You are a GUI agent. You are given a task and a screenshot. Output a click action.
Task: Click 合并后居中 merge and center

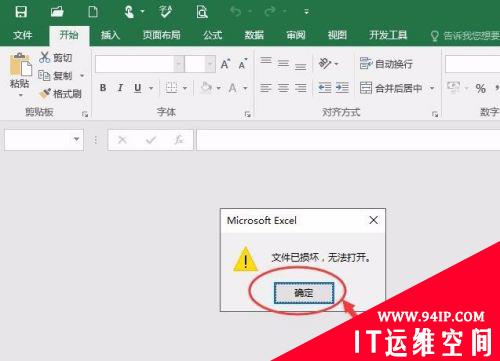[x=391, y=88]
